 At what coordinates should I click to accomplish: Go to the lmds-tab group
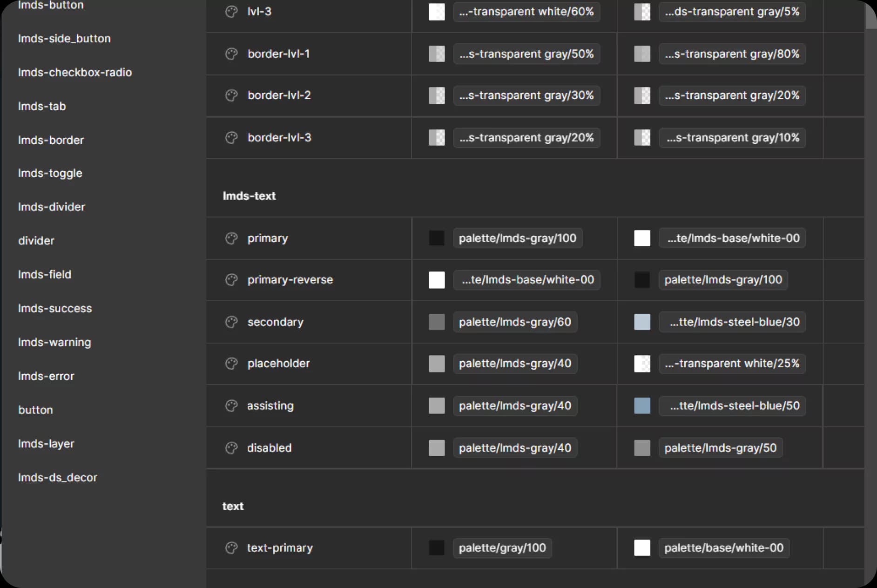point(42,106)
